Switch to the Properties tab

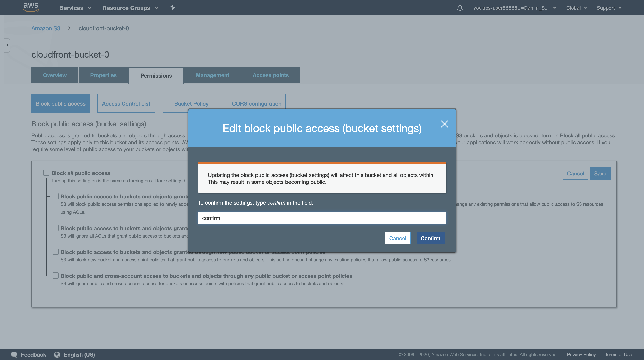[x=103, y=75]
